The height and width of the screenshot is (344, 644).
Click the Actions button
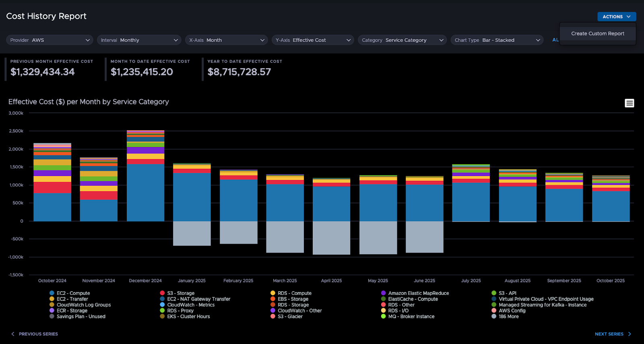(x=616, y=17)
